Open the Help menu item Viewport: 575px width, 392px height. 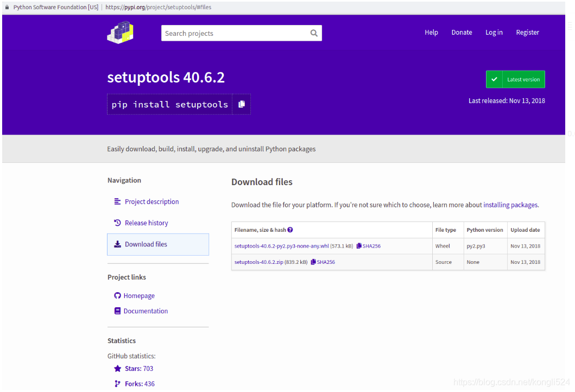pos(431,32)
